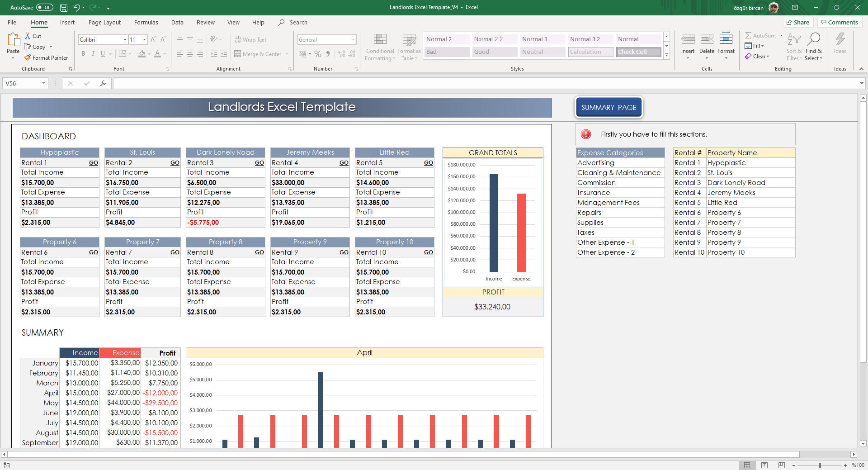Switch to the Data tab
868x470 pixels.
(x=177, y=22)
